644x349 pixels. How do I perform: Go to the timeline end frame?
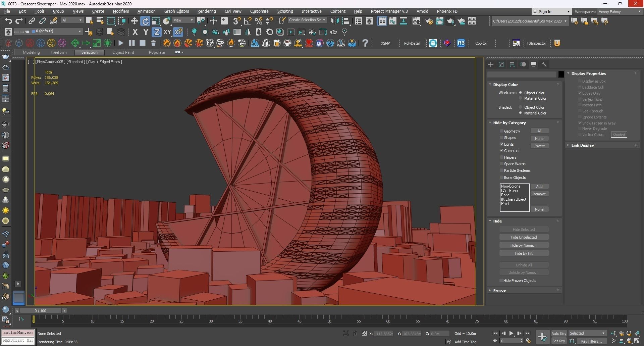coord(528,333)
